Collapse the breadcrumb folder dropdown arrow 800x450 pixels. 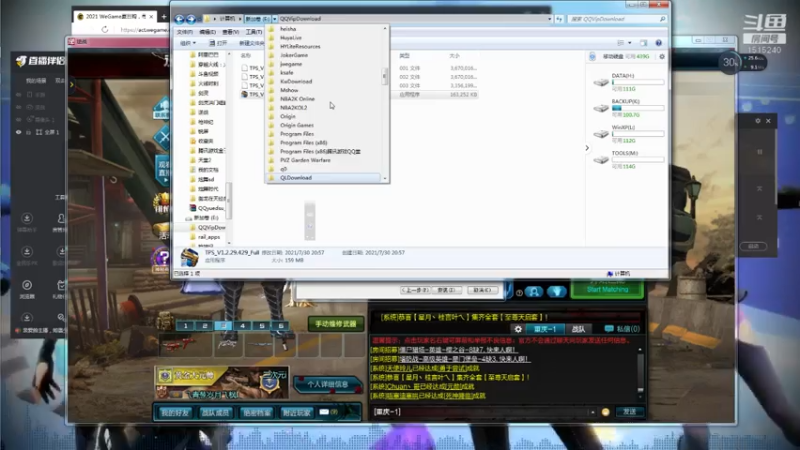[x=274, y=19]
